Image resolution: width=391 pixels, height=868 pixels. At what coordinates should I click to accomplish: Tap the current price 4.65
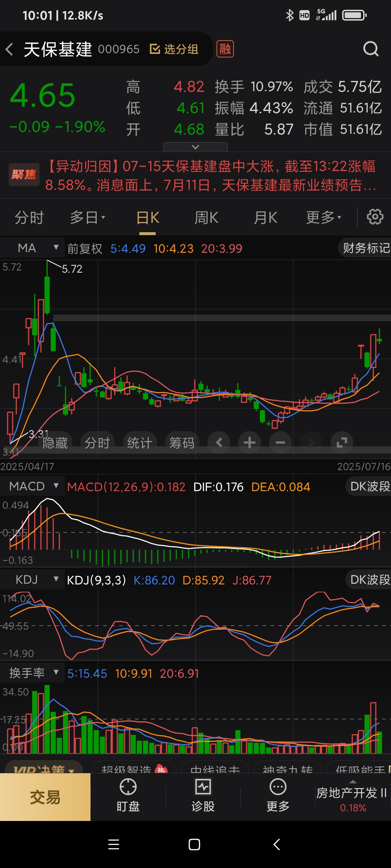43,95
